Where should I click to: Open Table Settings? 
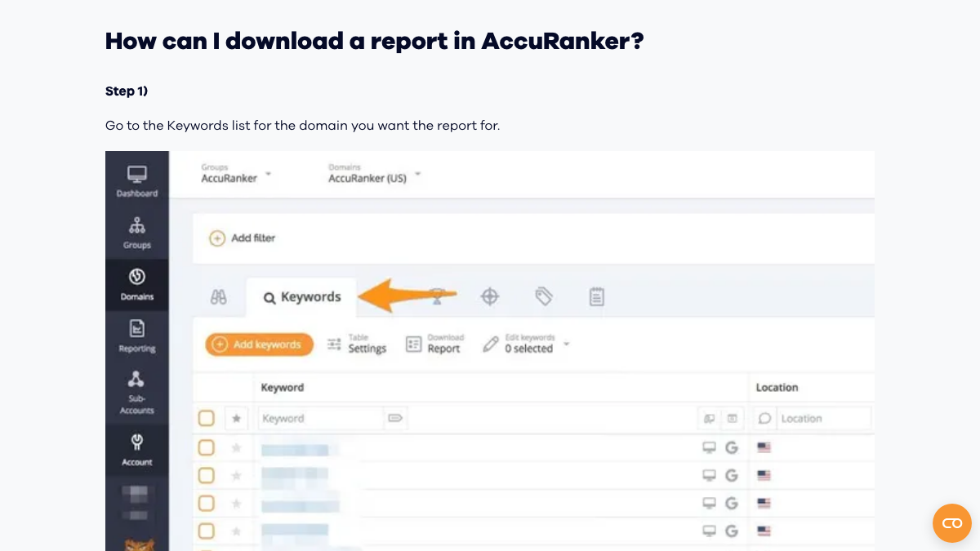coord(357,344)
